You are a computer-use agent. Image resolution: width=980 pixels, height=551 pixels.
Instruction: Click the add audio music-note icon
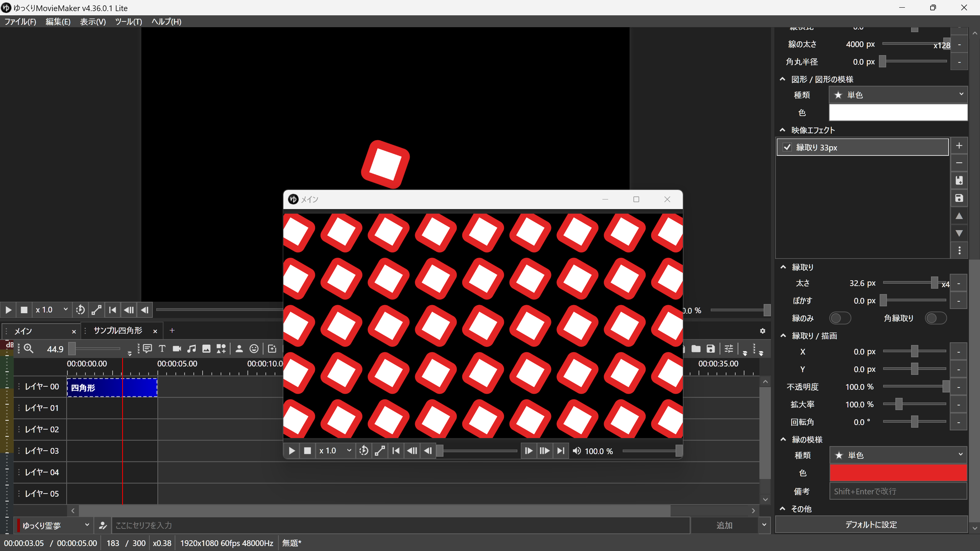click(x=191, y=349)
